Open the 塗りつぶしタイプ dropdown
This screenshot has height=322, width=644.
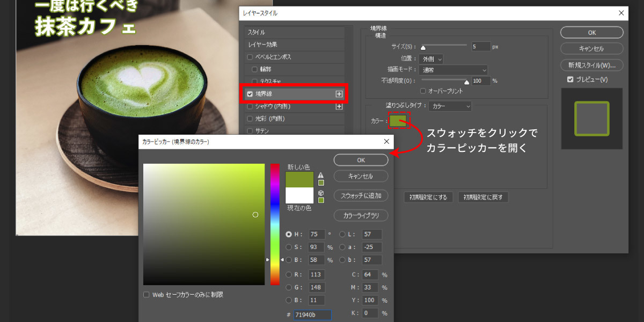point(450,106)
